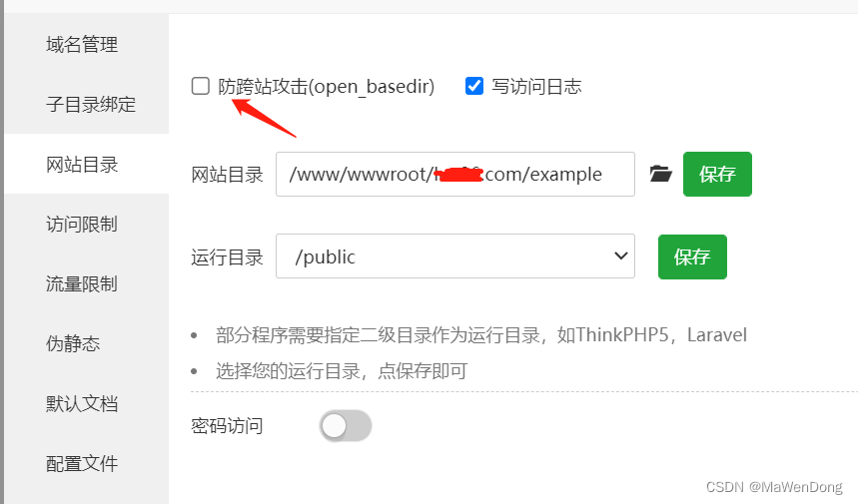Click the 网站目录 path input field
Image resolution: width=858 pixels, height=504 pixels.
pyautogui.click(x=455, y=174)
